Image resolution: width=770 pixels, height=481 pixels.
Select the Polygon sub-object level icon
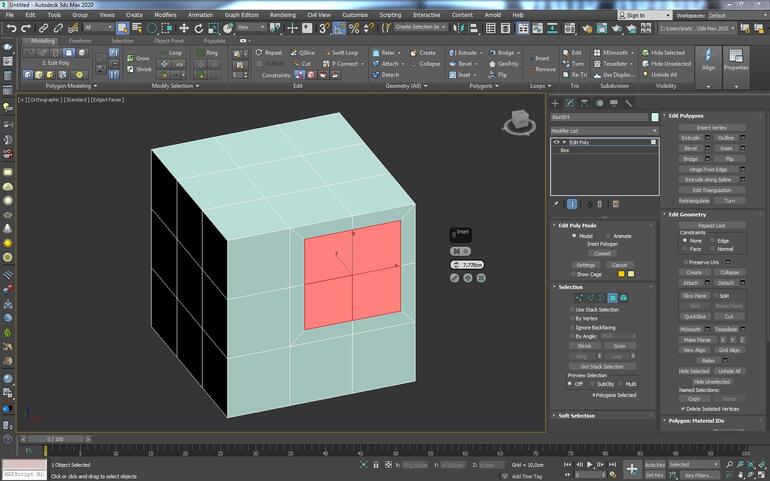[x=613, y=298]
